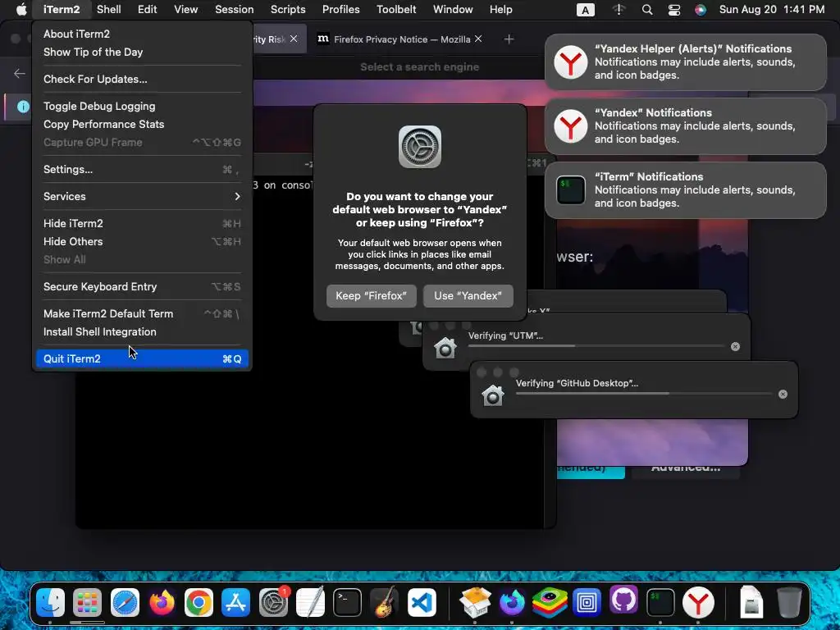Click Use "Yandex" button
Image resolution: width=840 pixels, height=630 pixels.
pos(468,295)
